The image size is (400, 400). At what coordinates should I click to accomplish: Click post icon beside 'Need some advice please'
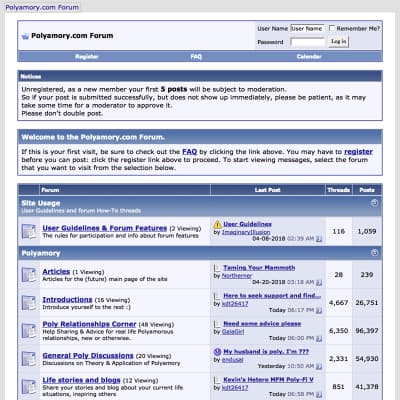click(217, 324)
